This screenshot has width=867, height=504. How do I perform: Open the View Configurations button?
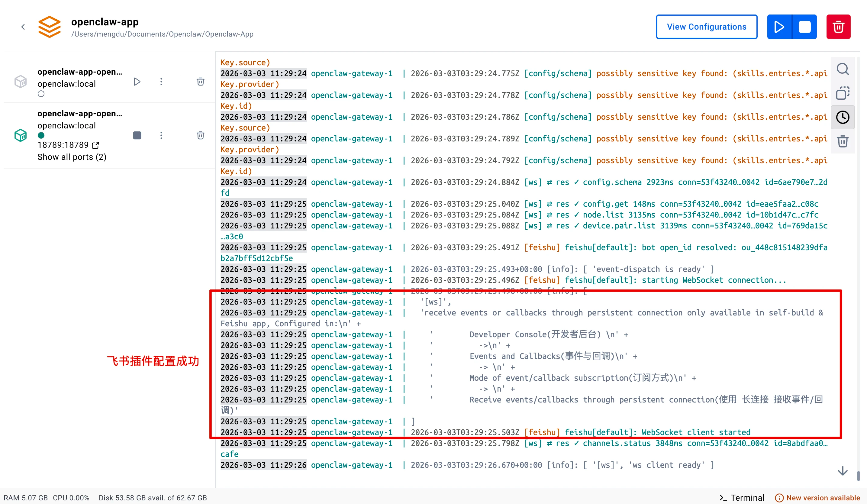tap(706, 27)
